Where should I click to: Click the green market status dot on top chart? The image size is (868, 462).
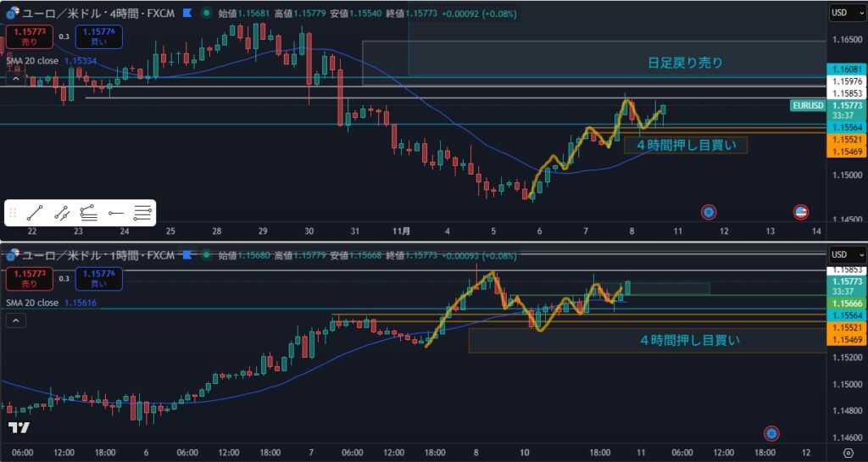pos(207,14)
